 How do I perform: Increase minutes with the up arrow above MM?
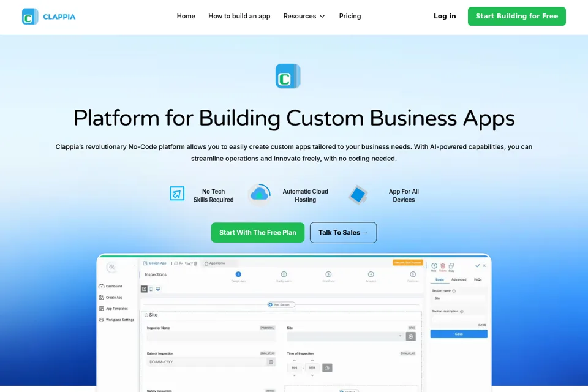point(312,361)
